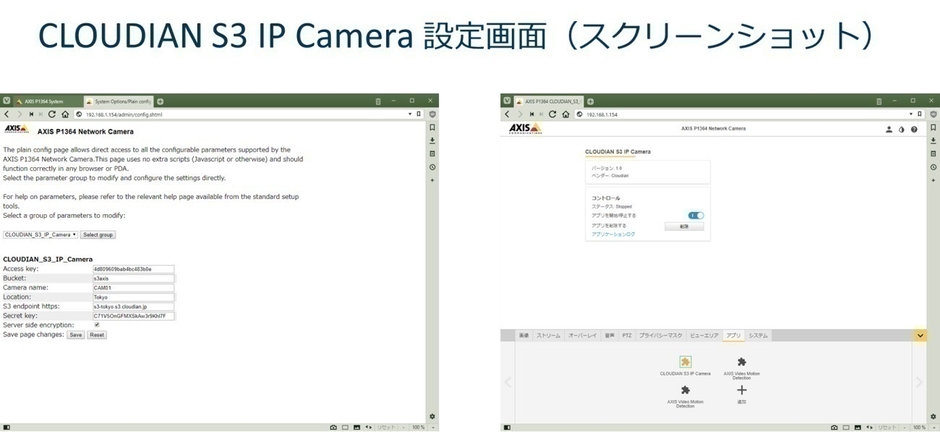Click the Save button for page changes
The width and height of the screenshot is (940, 432).
[75, 335]
